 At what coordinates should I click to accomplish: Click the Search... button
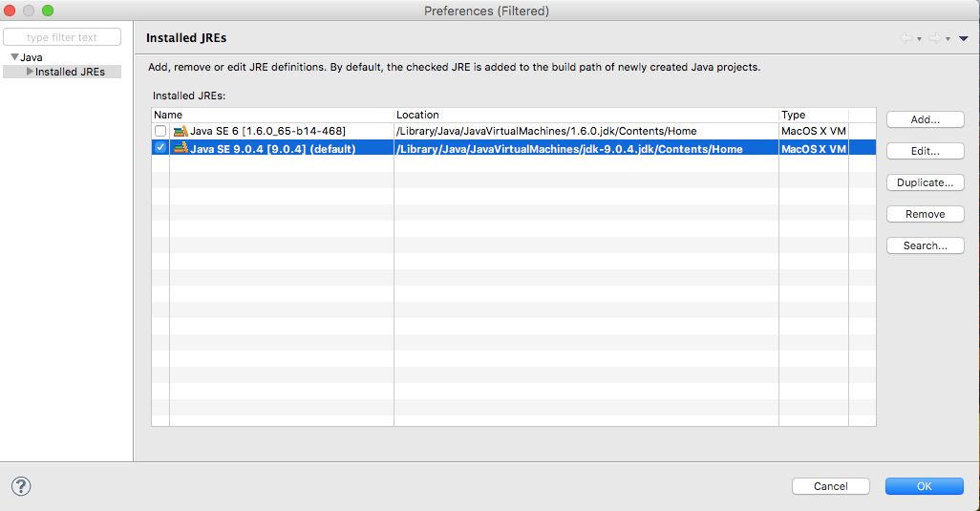point(925,245)
